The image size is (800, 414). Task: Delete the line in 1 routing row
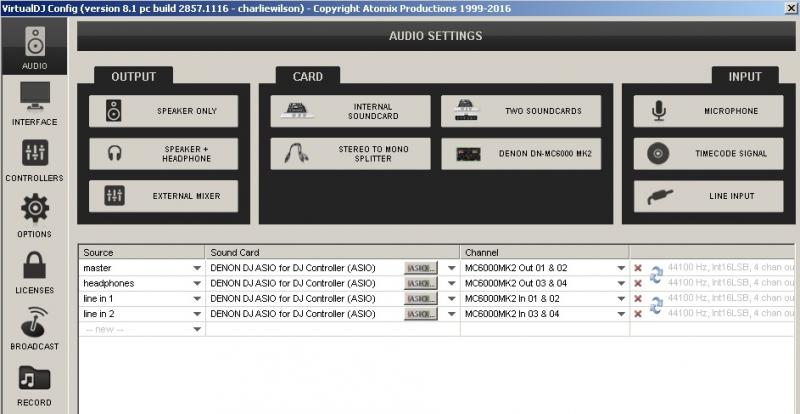click(638, 299)
